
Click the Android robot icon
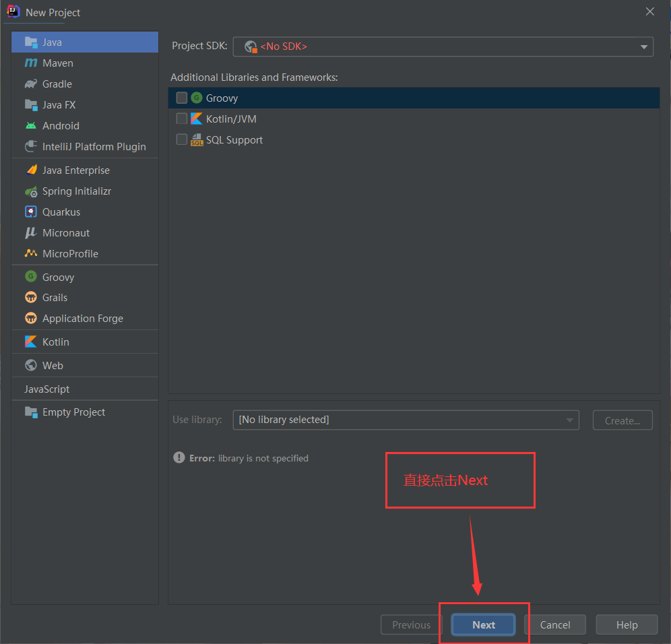click(x=31, y=126)
